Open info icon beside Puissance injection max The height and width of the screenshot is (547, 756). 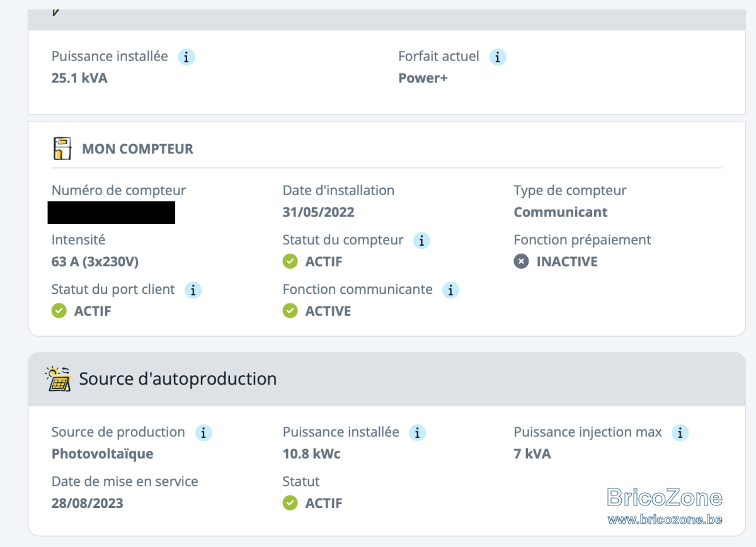pos(680,433)
